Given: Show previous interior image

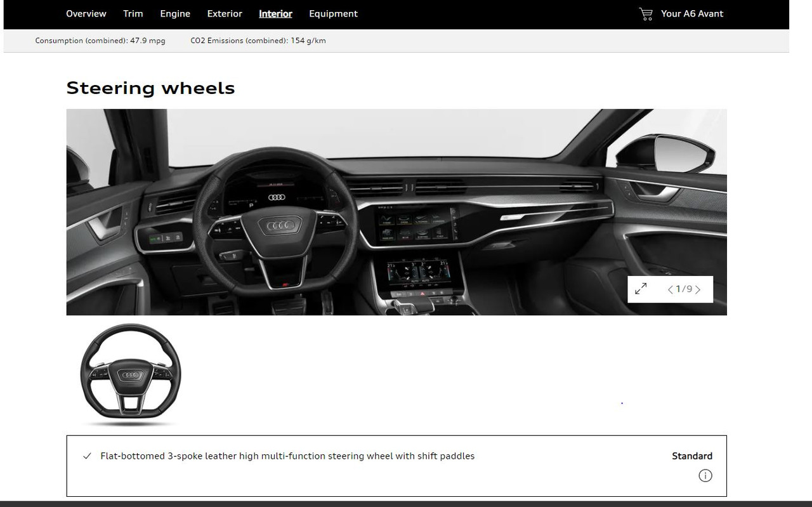Looking at the screenshot, I should 670,289.
